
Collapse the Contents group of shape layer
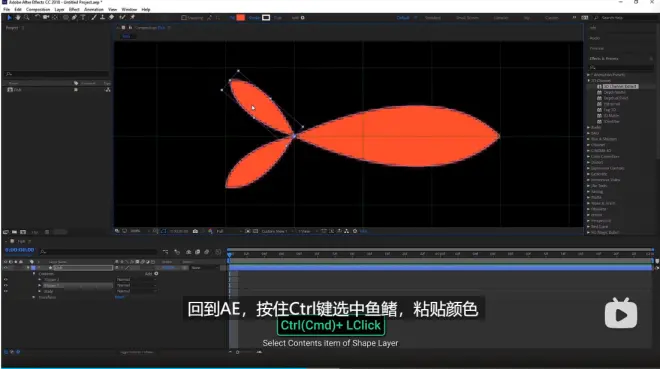(x=34, y=273)
